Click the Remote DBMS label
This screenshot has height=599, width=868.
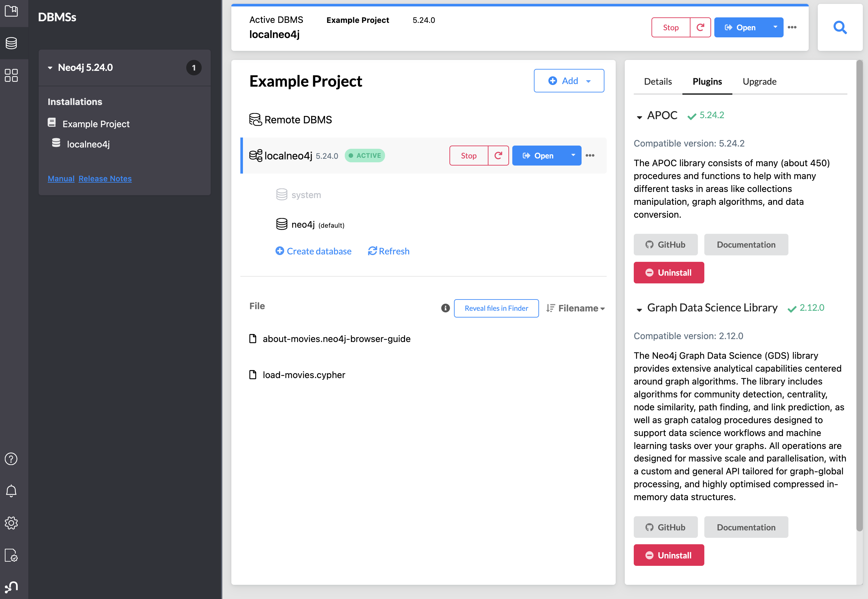[x=298, y=120]
